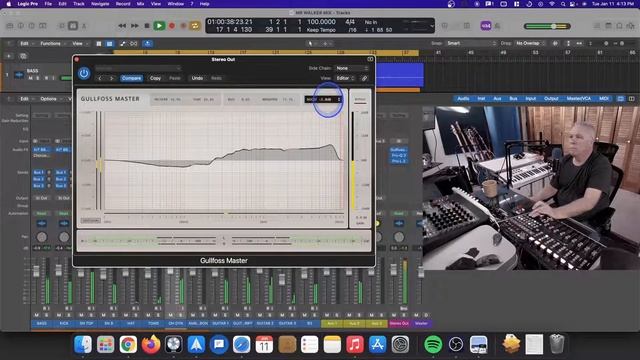Toggle the Audio channel filter button
This screenshot has width=640, height=360.
[463, 99]
